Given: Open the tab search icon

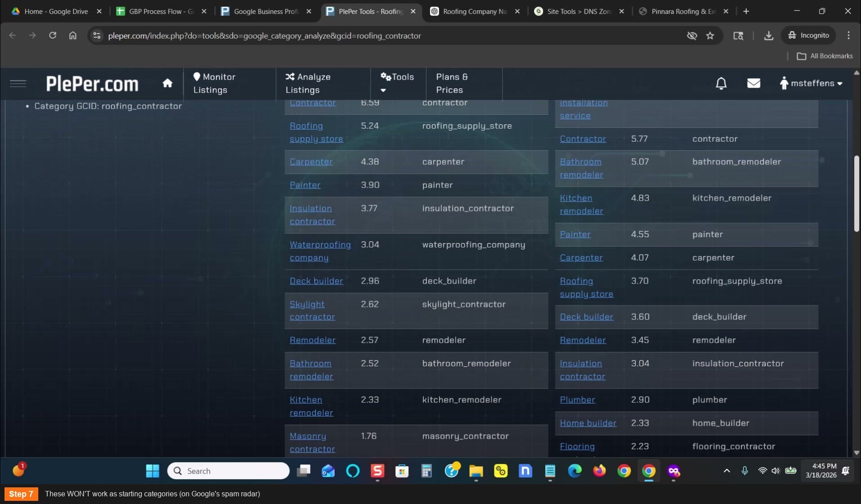Looking at the screenshot, I should pos(738,36).
